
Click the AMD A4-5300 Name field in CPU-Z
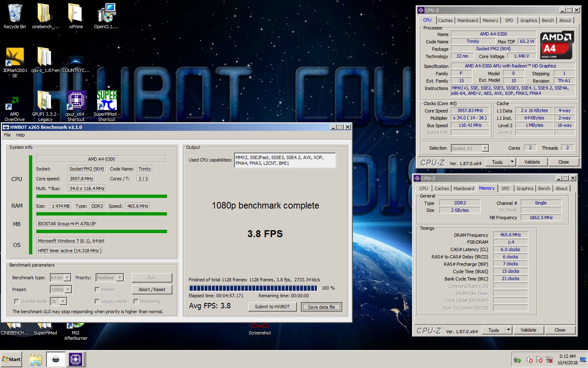493,34
